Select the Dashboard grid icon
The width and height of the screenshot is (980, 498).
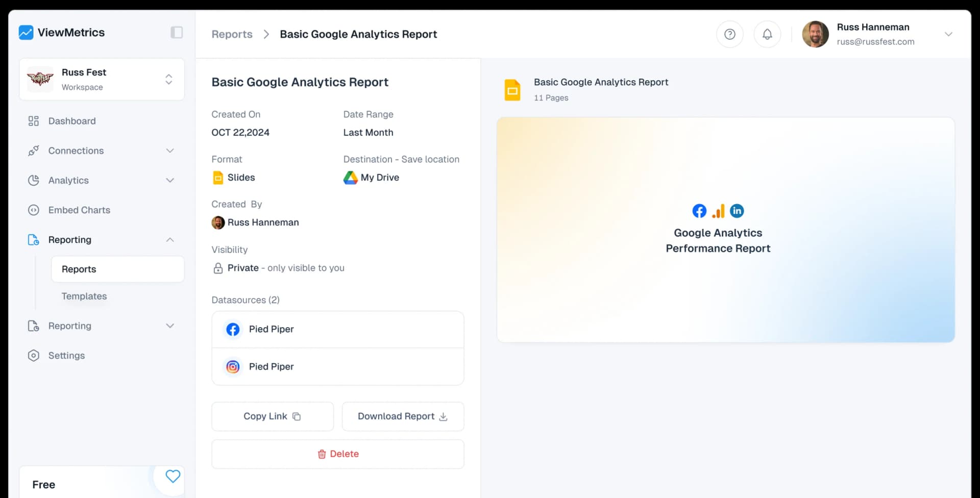tap(33, 121)
